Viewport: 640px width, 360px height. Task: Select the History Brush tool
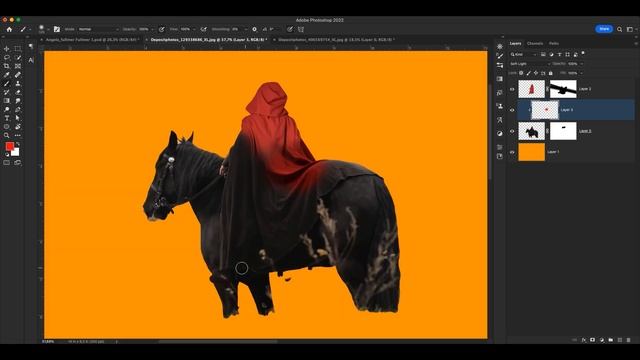pos(7,92)
